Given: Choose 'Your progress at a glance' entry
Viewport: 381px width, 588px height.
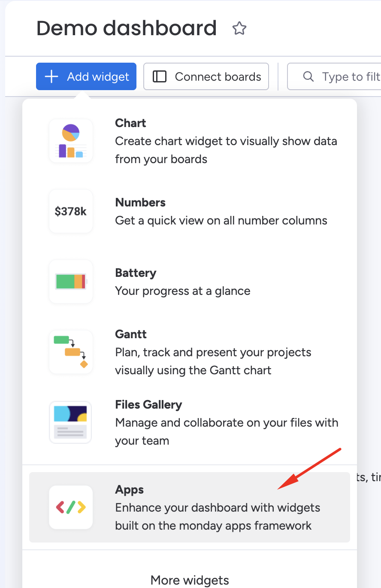Looking at the screenshot, I should (x=182, y=291).
